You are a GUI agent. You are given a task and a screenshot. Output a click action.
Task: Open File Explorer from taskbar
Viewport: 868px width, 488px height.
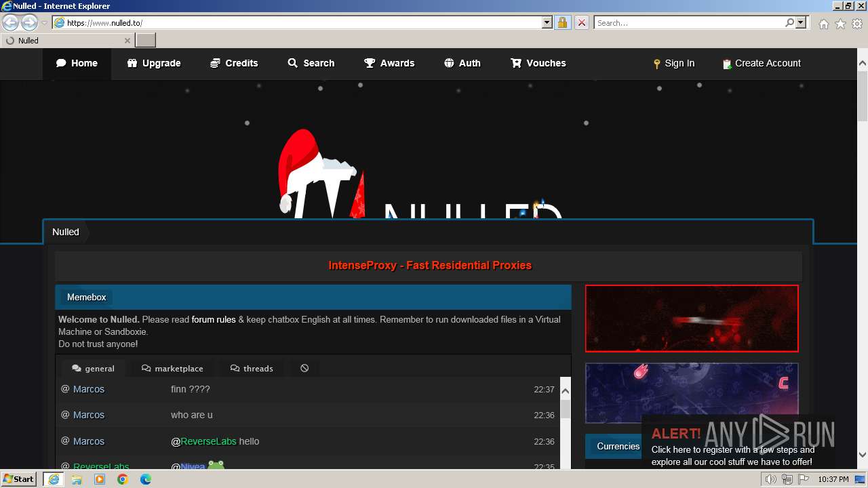77,479
